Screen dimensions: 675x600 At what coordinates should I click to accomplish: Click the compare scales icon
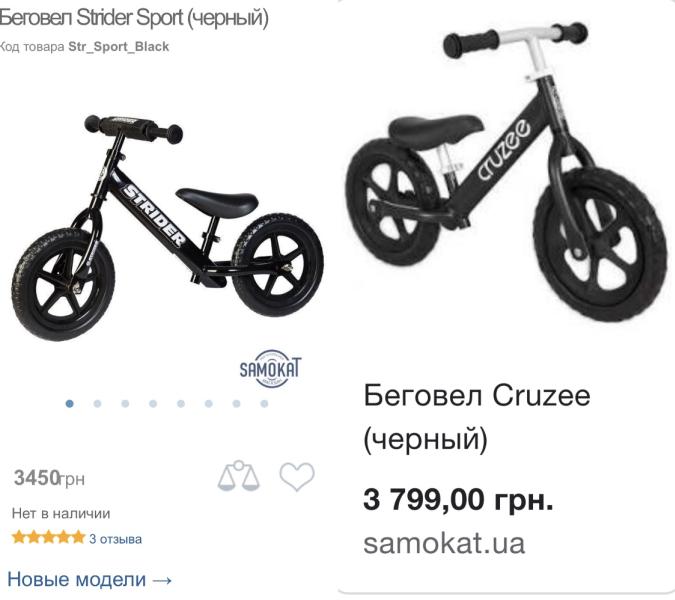(238, 477)
